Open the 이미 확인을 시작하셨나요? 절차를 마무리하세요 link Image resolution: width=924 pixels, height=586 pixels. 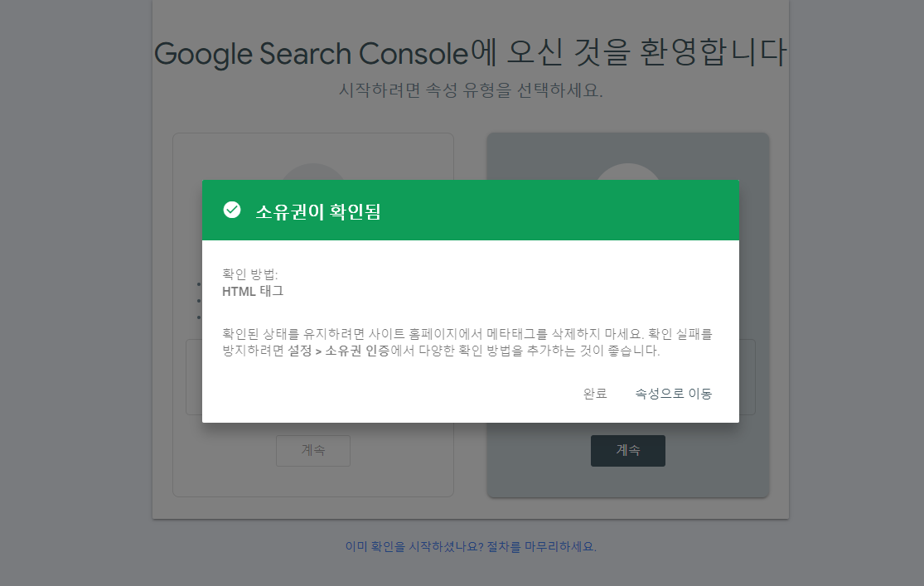(x=471, y=546)
